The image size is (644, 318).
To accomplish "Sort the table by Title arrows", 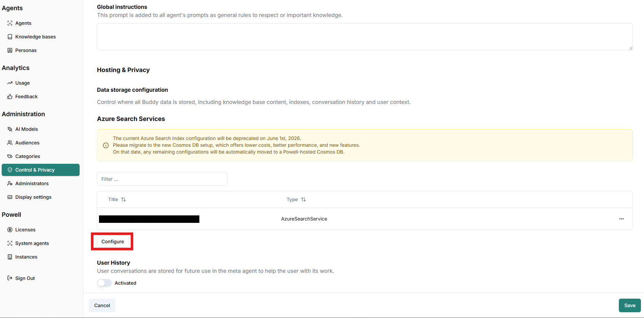I will pyautogui.click(x=123, y=199).
